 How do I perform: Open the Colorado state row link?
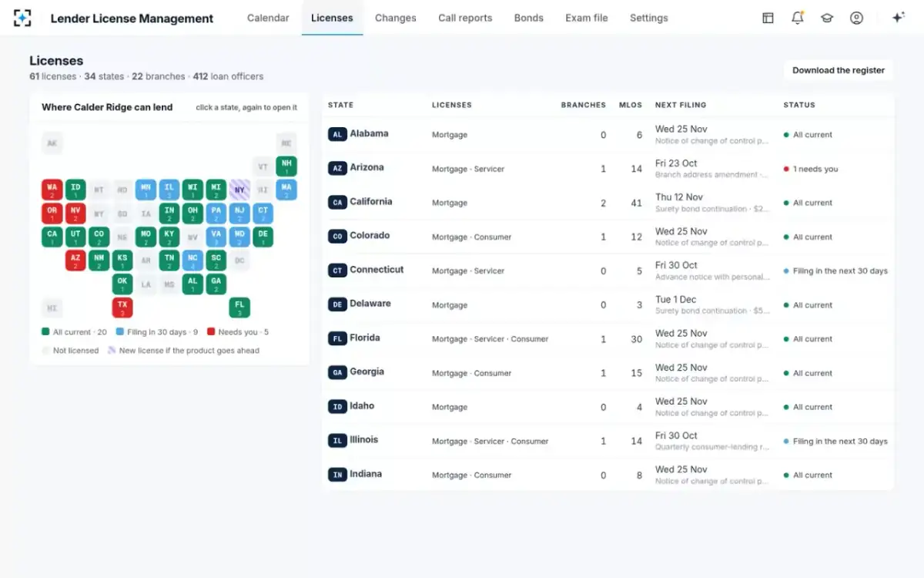370,235
